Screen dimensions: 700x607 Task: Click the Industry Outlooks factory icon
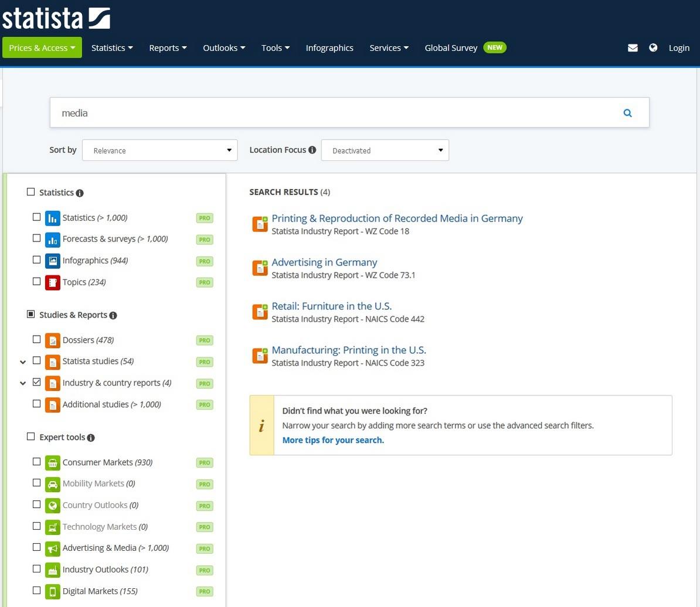[53, 570]
